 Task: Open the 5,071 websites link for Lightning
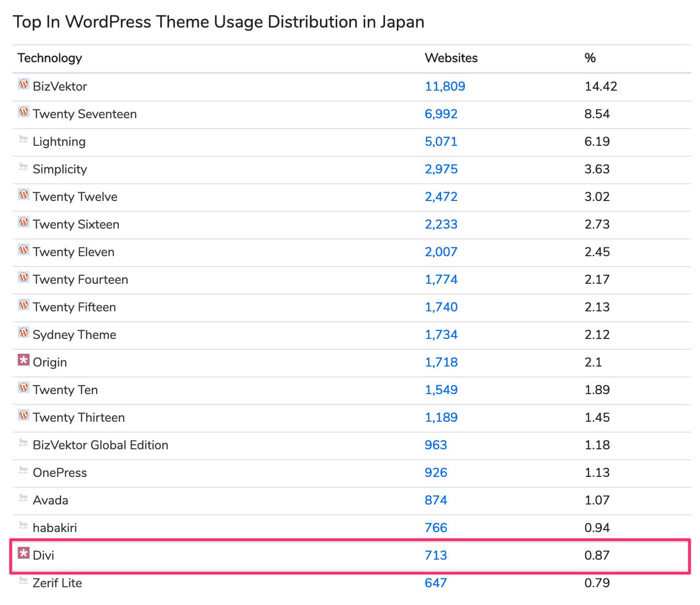441,141
